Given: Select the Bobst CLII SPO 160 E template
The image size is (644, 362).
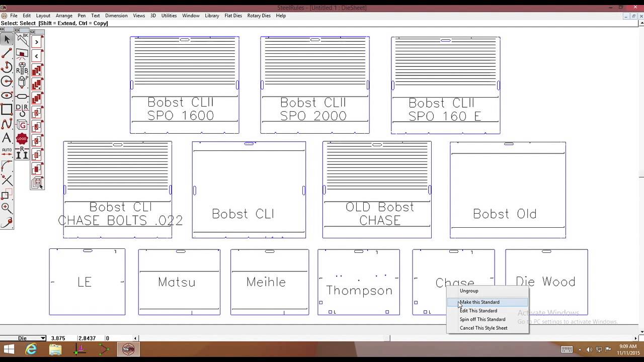Looking at the screenshot, I should click(446, 85).
